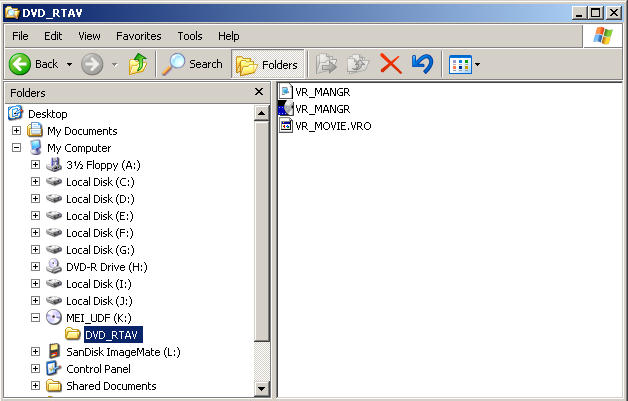Select the MEI_UDF (K:) disc icon
The width and height of the screenshot is (628, 401).
54,317
